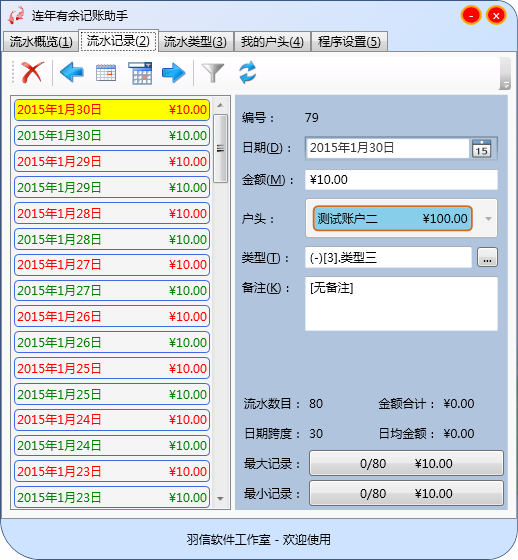Open the funnel filter tool
Screen dimensions: 518x560
(213, 72)
